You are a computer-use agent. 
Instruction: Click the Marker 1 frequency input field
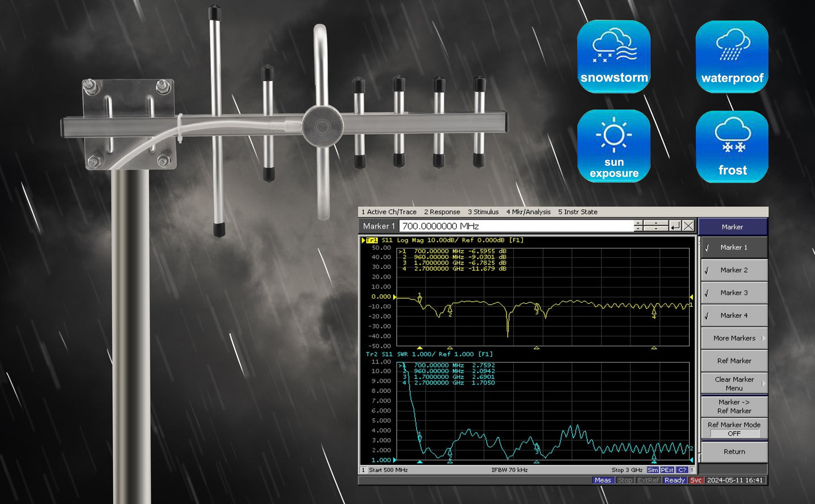coord(516,226)
